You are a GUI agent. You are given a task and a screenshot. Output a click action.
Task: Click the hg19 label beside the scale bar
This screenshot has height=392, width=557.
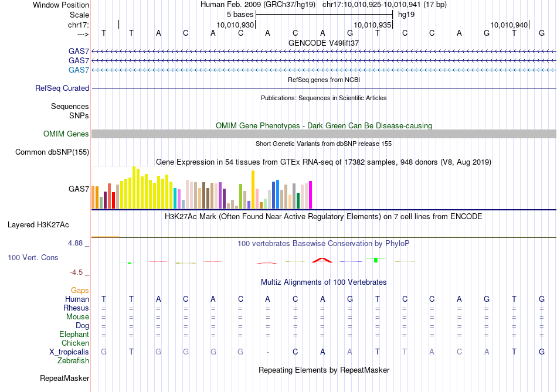(406, 15)
